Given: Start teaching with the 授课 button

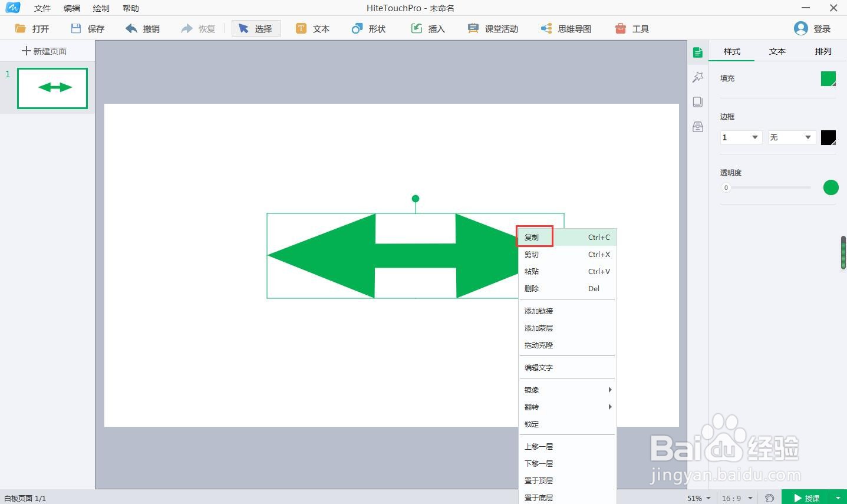Looking at the screenshot, I should 806,498.
